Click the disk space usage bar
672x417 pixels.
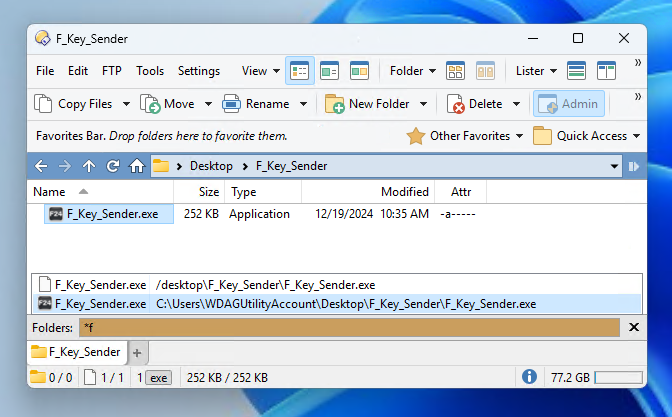point(618,378)
